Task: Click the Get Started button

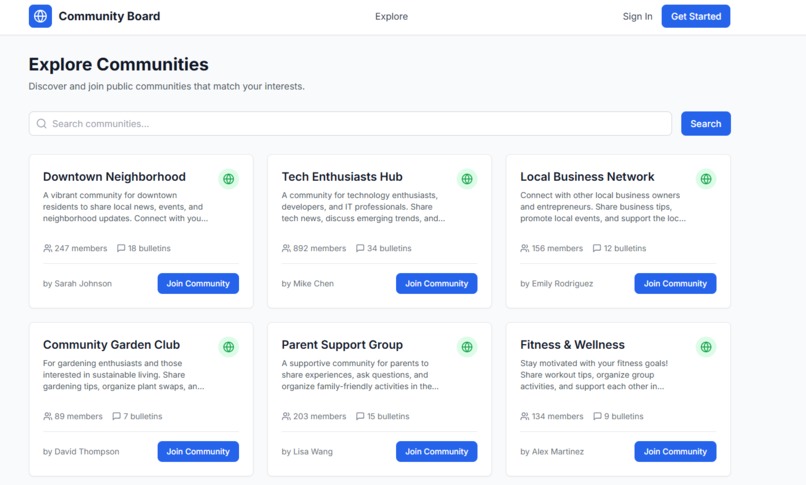Action: click(x=695, y=16)
